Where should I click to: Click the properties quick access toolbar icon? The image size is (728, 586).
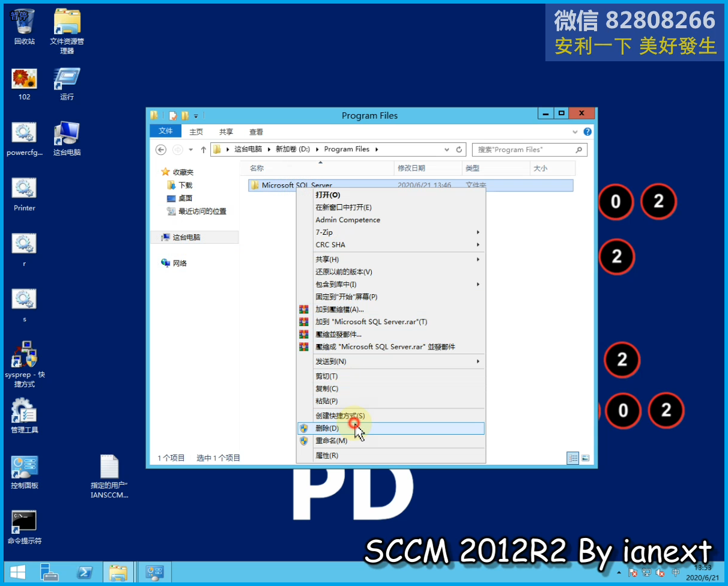click(173, 115)
